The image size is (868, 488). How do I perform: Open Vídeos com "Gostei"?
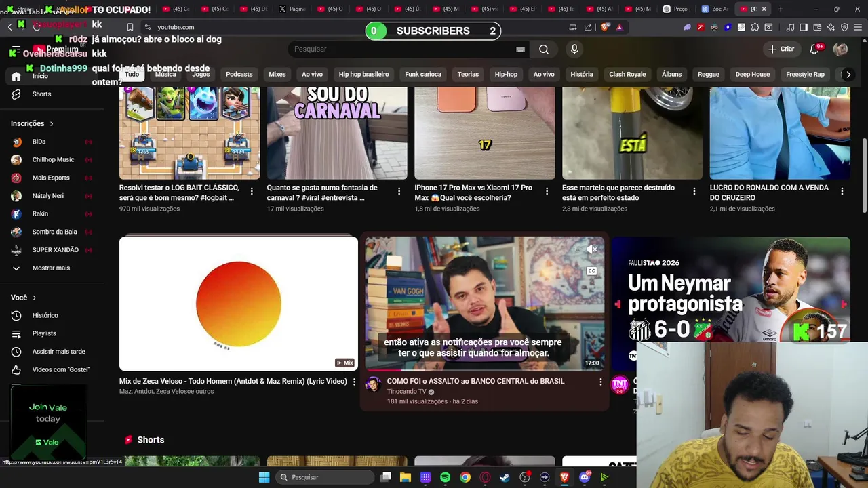(x=60, y=369)
